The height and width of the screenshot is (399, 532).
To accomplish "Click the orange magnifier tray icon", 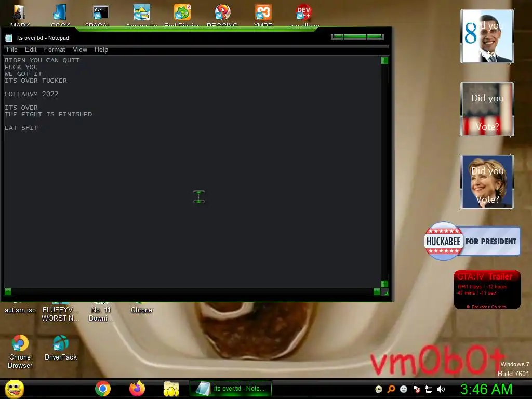I will [391, 389].
